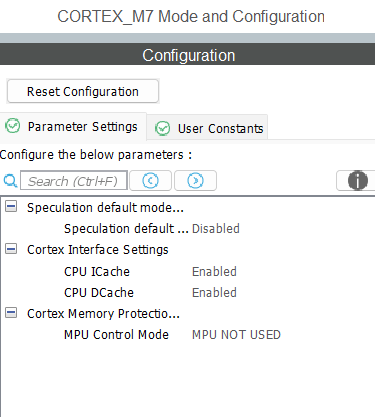This screenshot has width=375, height=417.
Task: Switch to the User Constants tab
Action: tap(207, 128)
